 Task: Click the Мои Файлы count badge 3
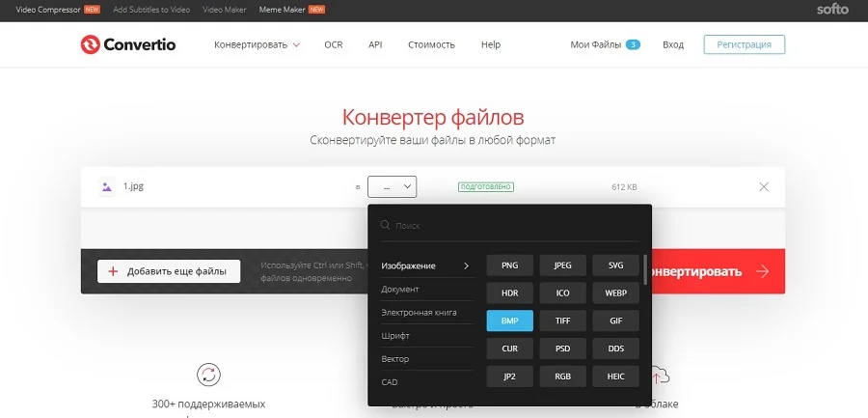point(633,45)
